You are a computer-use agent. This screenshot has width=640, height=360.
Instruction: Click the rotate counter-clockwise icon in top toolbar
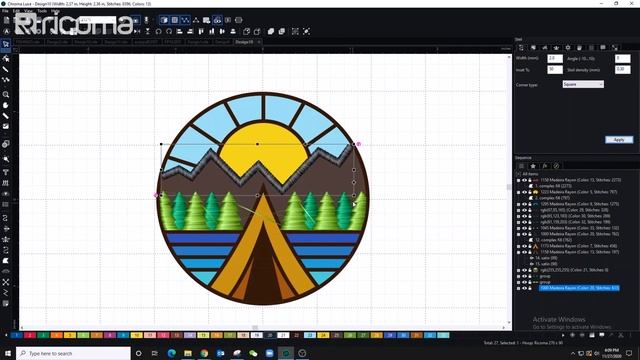point(158,31)
